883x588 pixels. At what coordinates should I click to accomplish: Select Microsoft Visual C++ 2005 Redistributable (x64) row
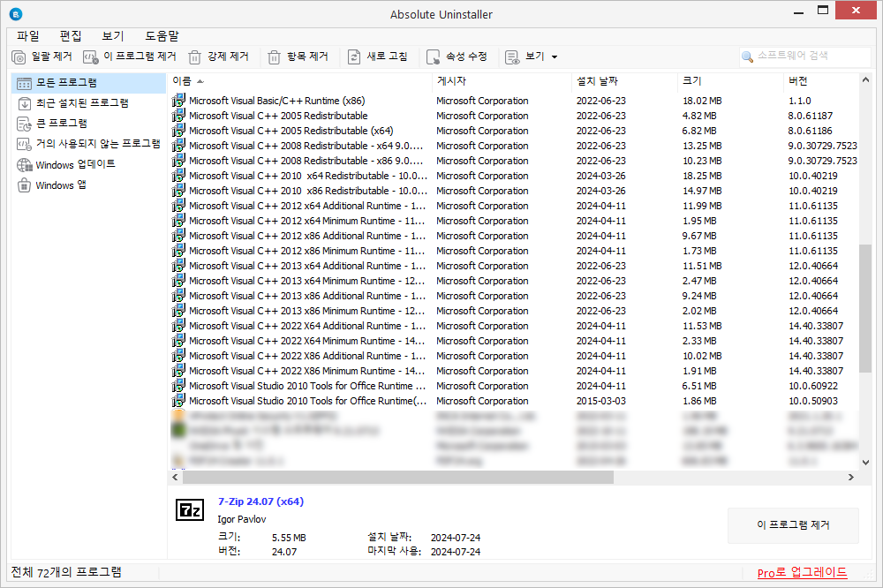click(x=514, y=131)
